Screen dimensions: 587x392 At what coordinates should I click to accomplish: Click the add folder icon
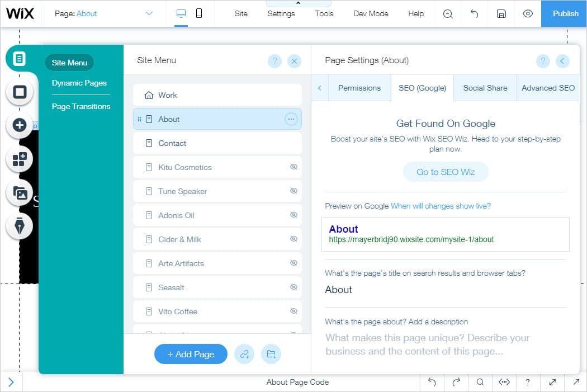point(271,354)
